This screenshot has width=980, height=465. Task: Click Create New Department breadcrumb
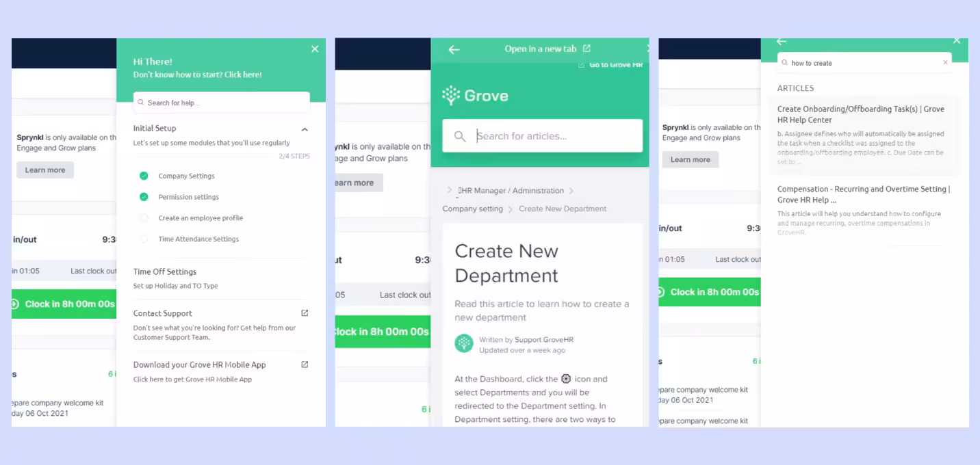(x=563, y=209)
